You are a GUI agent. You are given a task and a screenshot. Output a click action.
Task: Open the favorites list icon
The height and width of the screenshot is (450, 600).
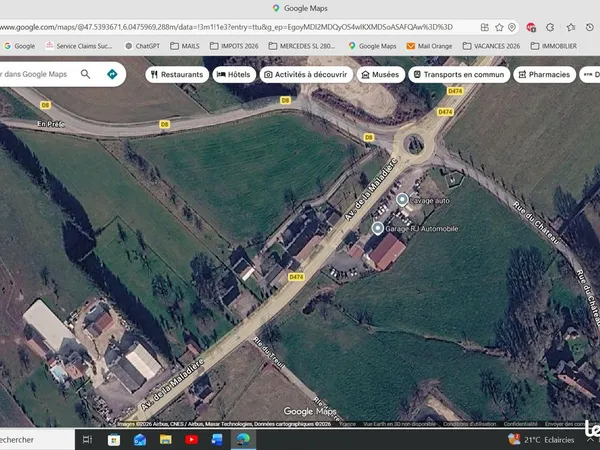571,27
